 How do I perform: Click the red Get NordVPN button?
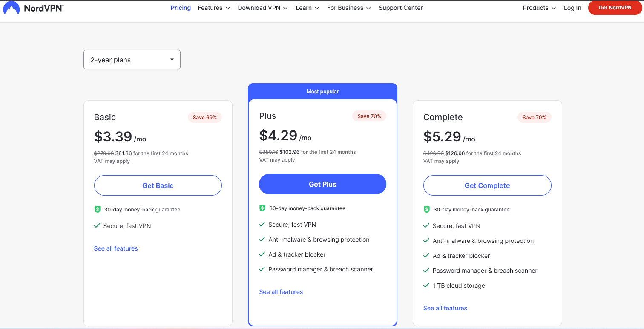[x=615, y=8]
